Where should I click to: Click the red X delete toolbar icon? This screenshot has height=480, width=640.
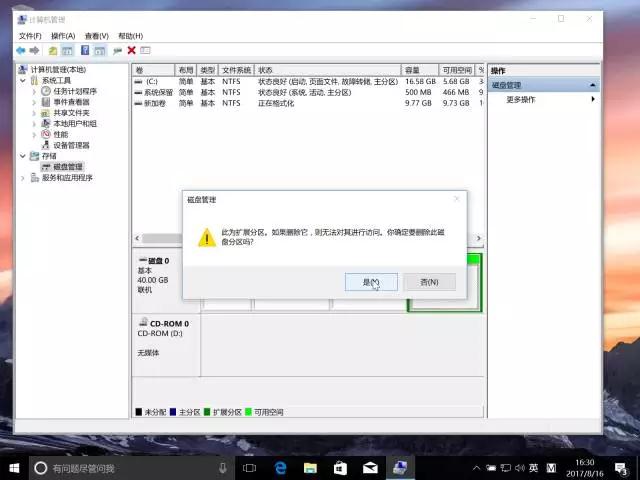coord(131,50)
